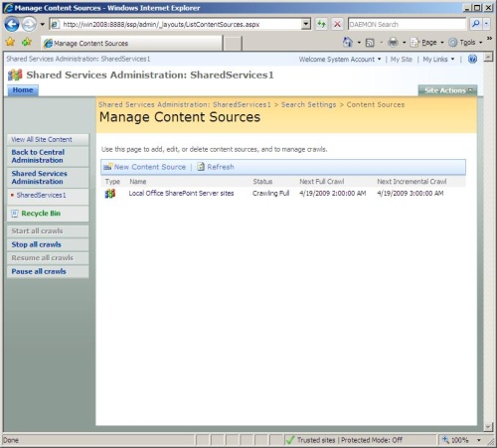The image size is (497, 448).
Task: Click the browser Forward arrow button
Action: pos(29,24)
